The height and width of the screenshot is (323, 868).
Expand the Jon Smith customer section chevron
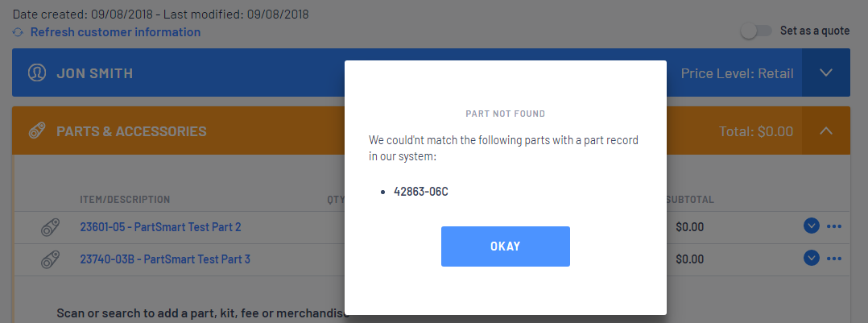pos(826,72)
